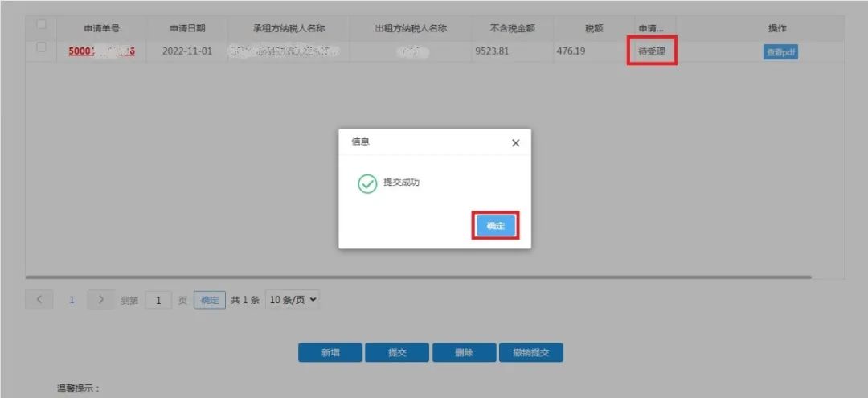The height and width of the screenshot is (398, 868).
Task: Click 确定 in the 信息 dialog
Action: [495, 225]
